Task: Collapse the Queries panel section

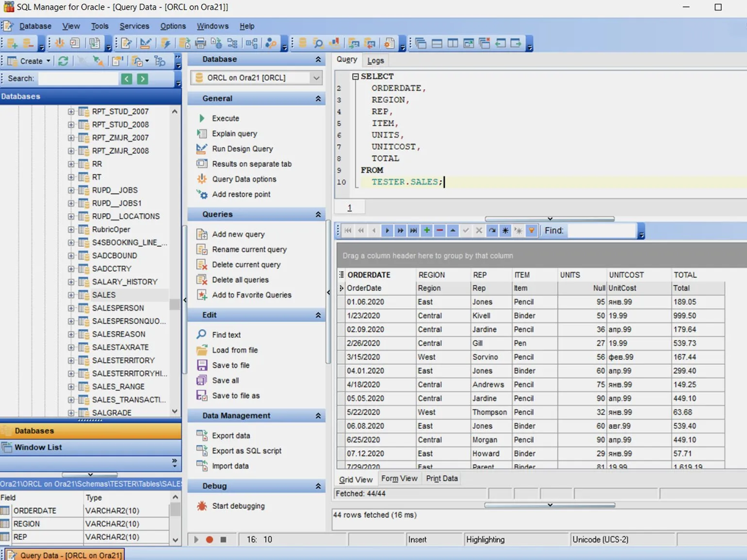Action: coord(318,214)
